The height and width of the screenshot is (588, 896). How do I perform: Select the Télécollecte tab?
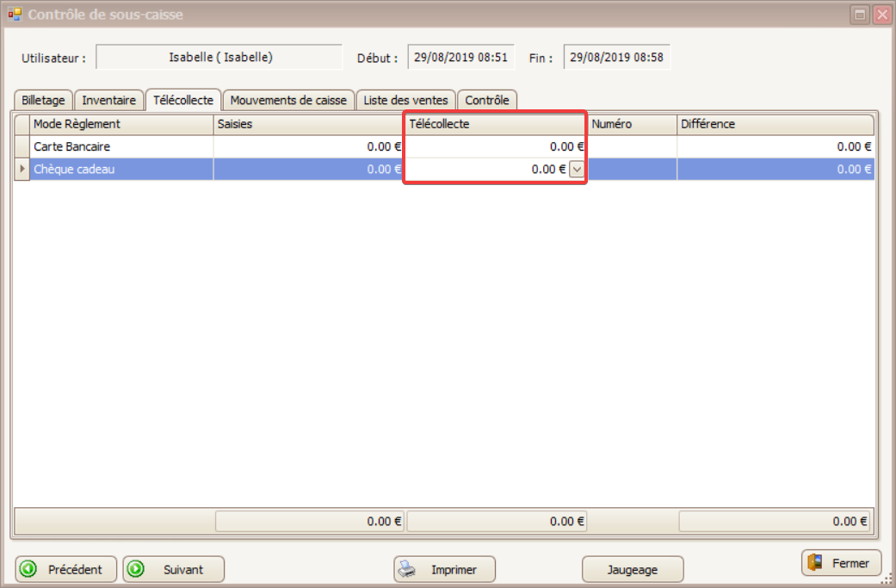click(x=183, y=100)
